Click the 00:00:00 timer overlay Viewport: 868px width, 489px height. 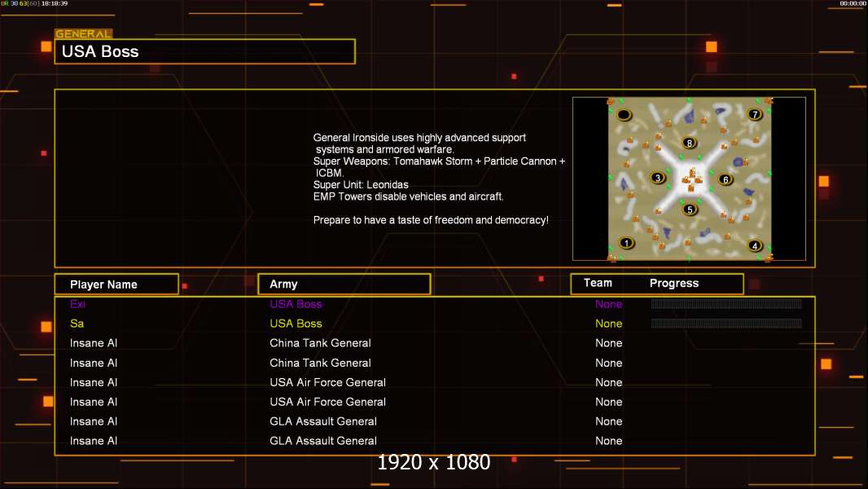point(853,3)
